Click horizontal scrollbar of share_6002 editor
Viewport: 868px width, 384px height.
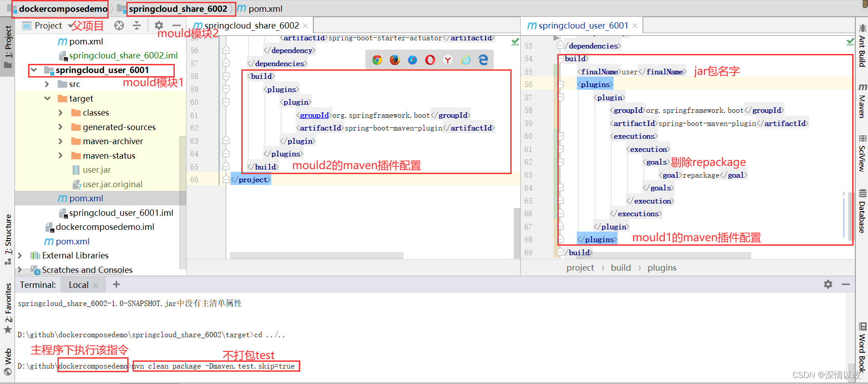click(317, 255)
